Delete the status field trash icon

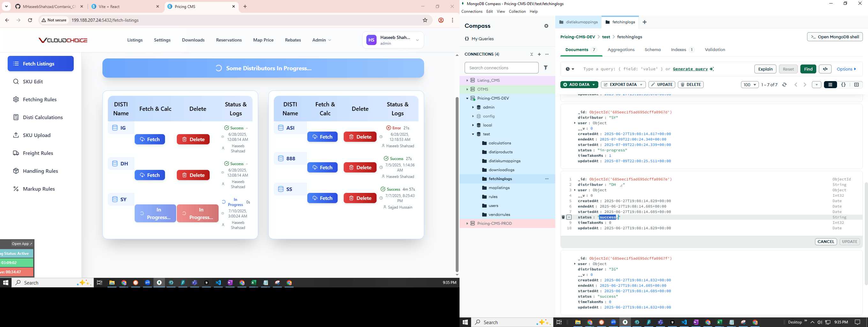pyautogui.click(x=563, y=217)
